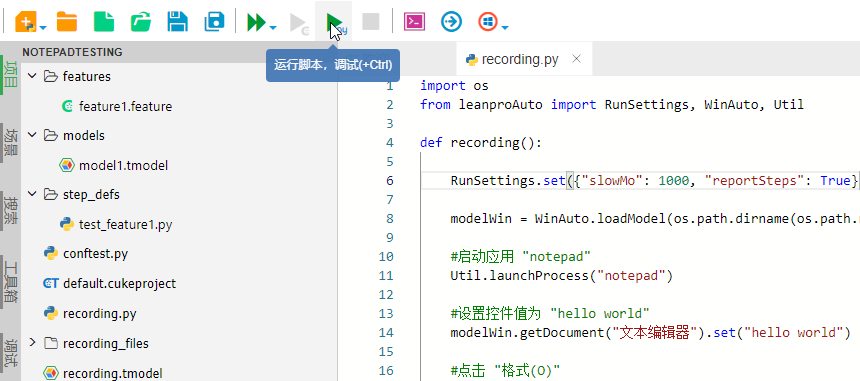Viewport: 860px width, 381px height.
Task: Collapse the models folder chevron
Action: 32,135
